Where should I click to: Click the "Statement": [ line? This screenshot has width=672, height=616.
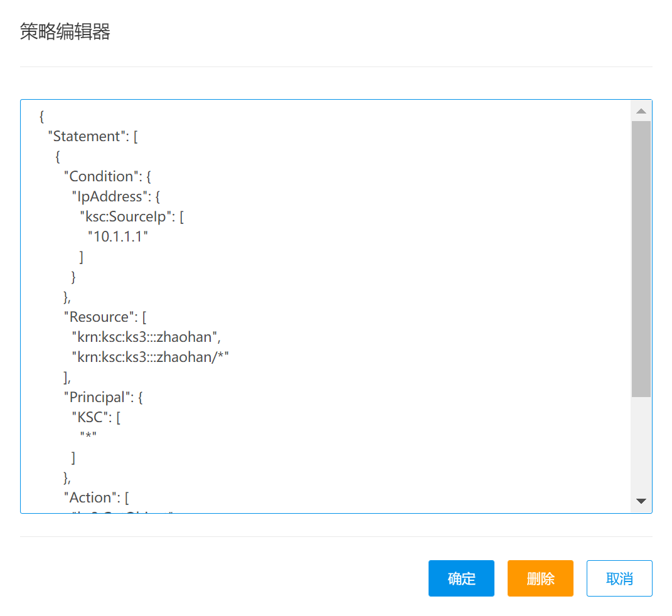pos(93,136)
